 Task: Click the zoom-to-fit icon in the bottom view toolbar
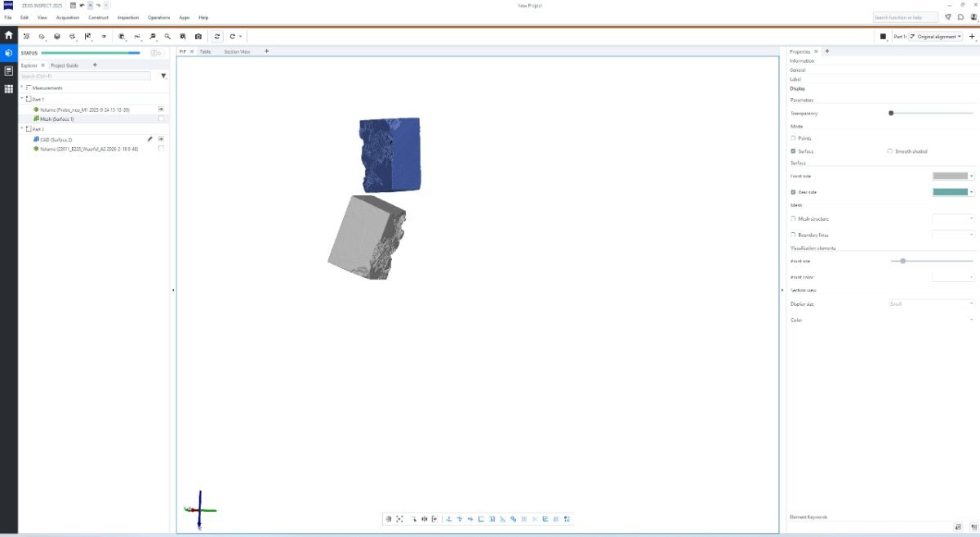pos(399,519)
